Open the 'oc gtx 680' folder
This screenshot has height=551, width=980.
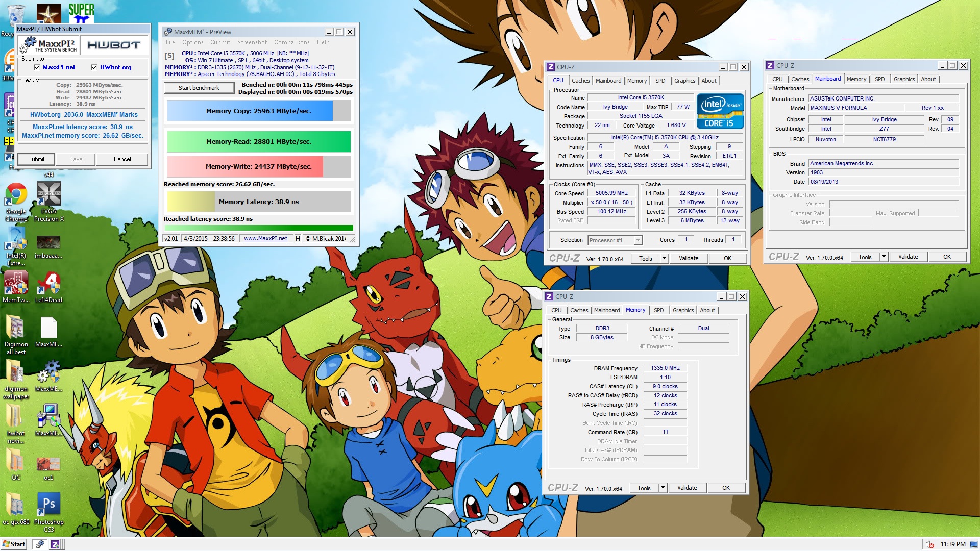(x=16, y=508)
